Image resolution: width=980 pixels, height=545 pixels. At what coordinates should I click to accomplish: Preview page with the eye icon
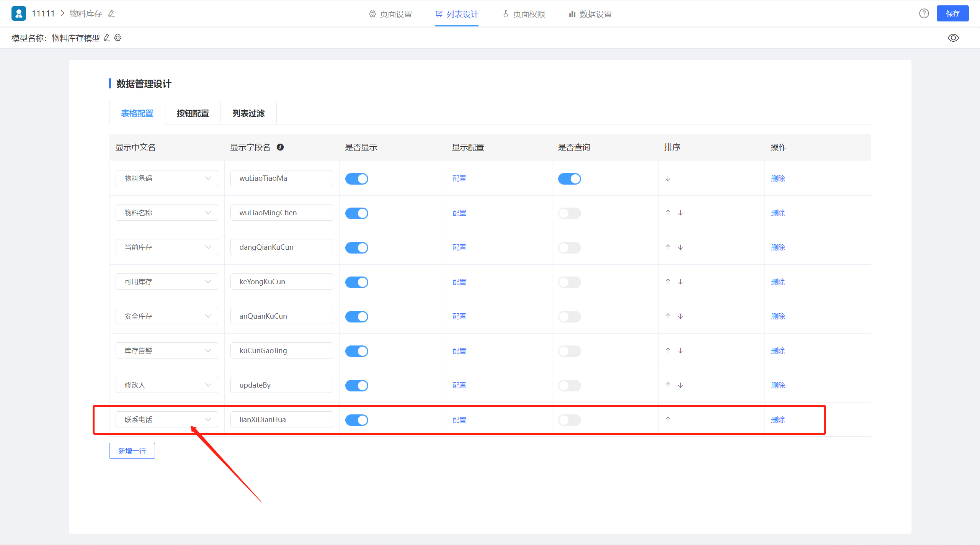point(953,38)
